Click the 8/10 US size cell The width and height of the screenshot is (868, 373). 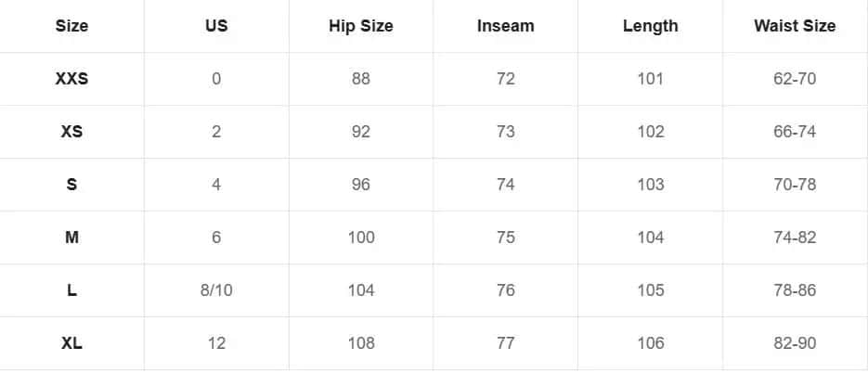216,290
